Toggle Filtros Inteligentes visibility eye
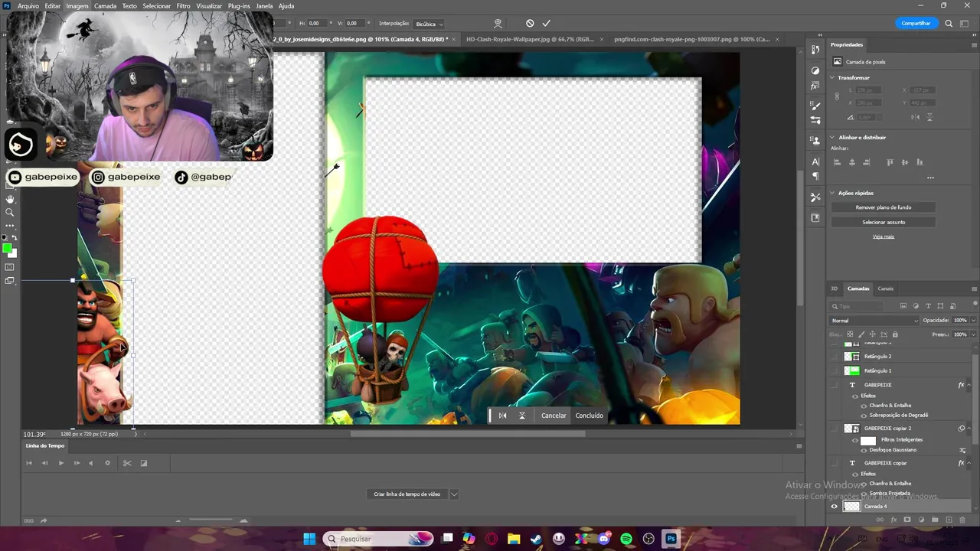 [855, 440]
